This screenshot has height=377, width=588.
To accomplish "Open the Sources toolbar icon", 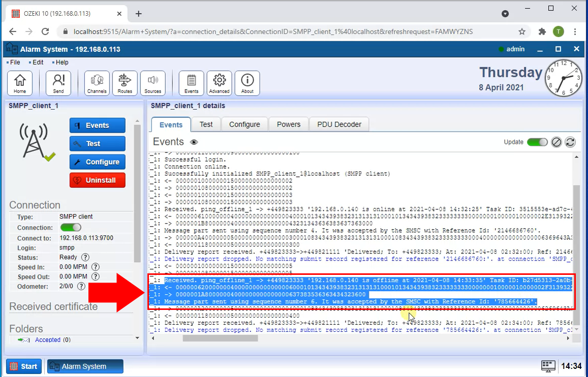I will point(152,83).
